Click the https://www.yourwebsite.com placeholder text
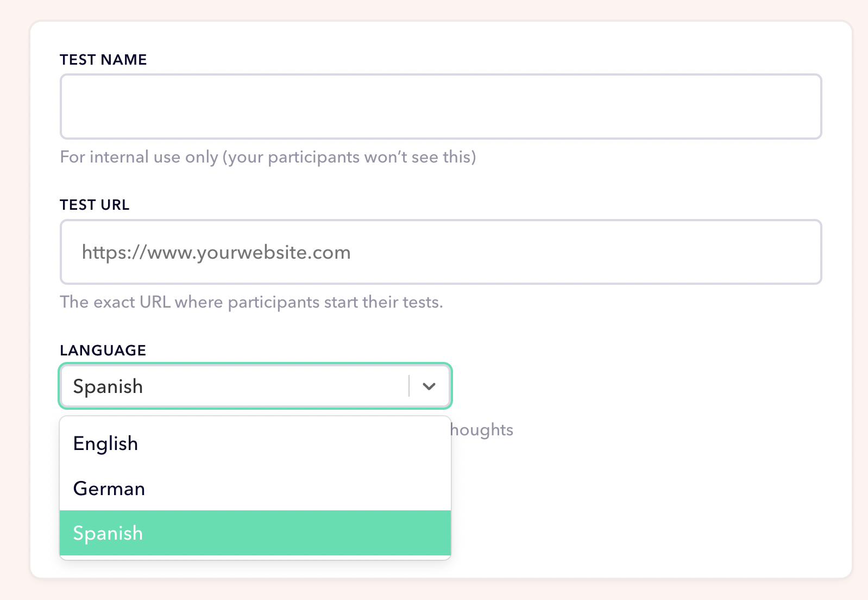The width and height of the screenshot is (868, 600). click(x=216, y=252)
